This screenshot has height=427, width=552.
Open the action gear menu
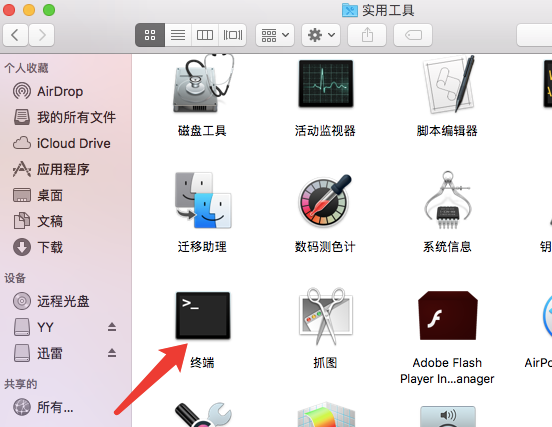321,35
